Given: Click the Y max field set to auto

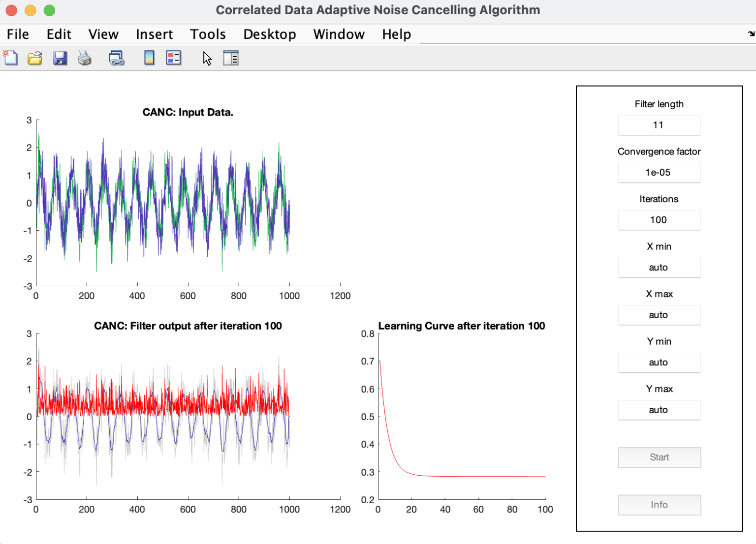Looking at the screenshot, I should coord(659,410).
